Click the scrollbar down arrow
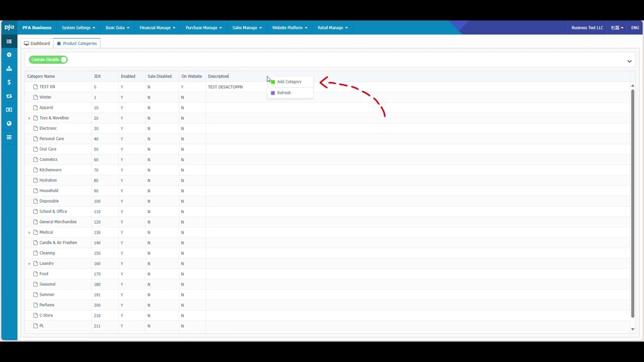Image resolution: width=644 pixels, height=362 pixels. (632, 329)
